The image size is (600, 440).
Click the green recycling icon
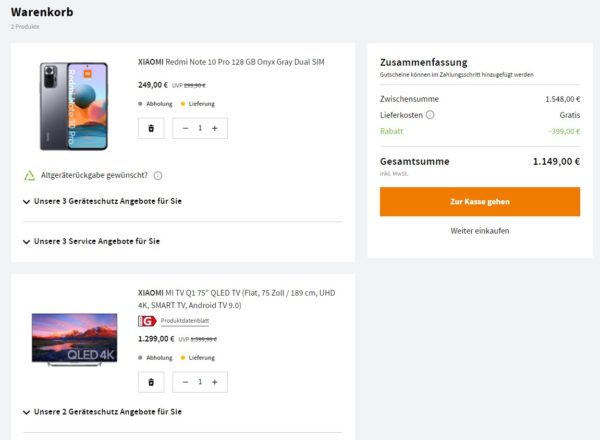click(x=30, y=176)
